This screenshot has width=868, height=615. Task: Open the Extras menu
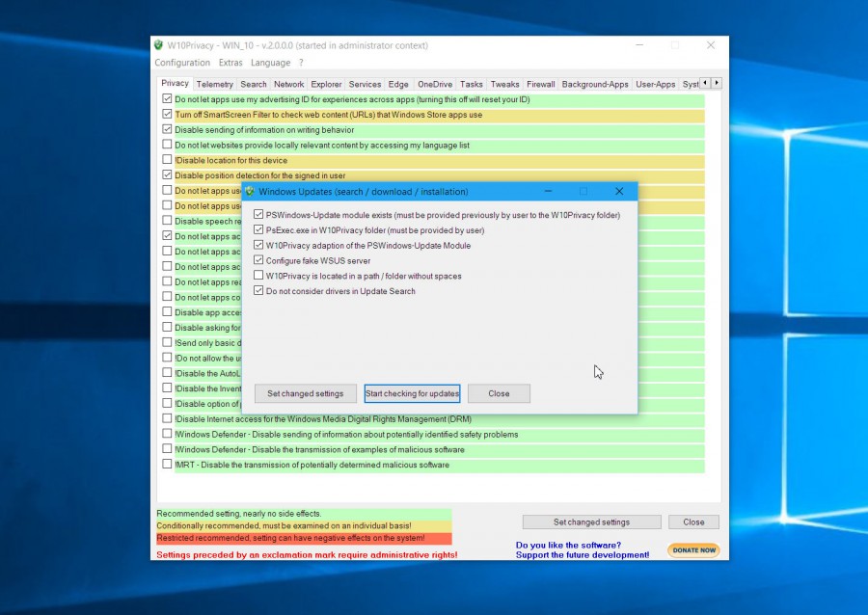[231, 62]
